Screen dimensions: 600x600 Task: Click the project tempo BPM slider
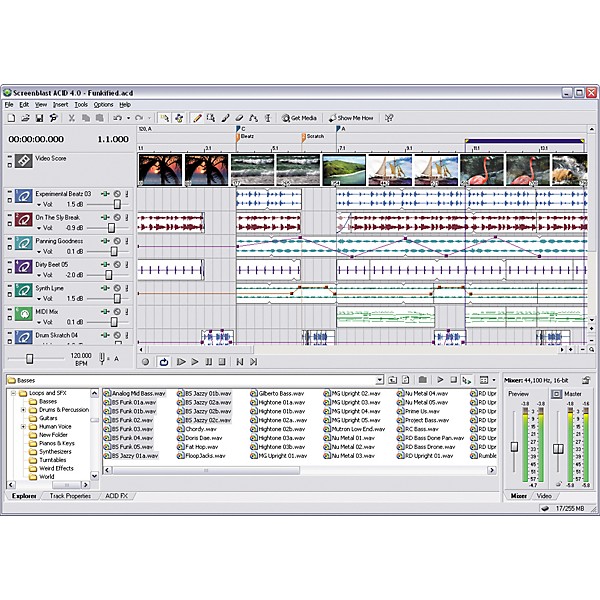pyautogui.click(x=29, y=359)
